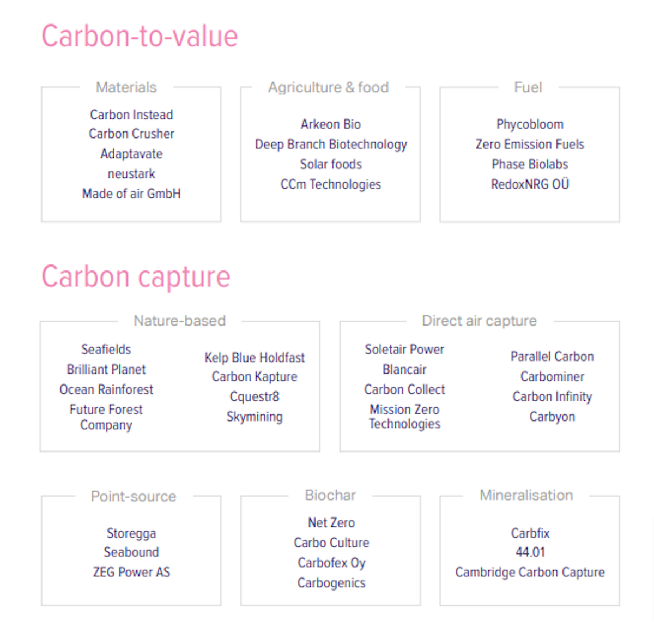Viewport: 654px width, 644px height.
Task: Choose Cambridge Carbon Capture
Action: click(x=530, y=572)
